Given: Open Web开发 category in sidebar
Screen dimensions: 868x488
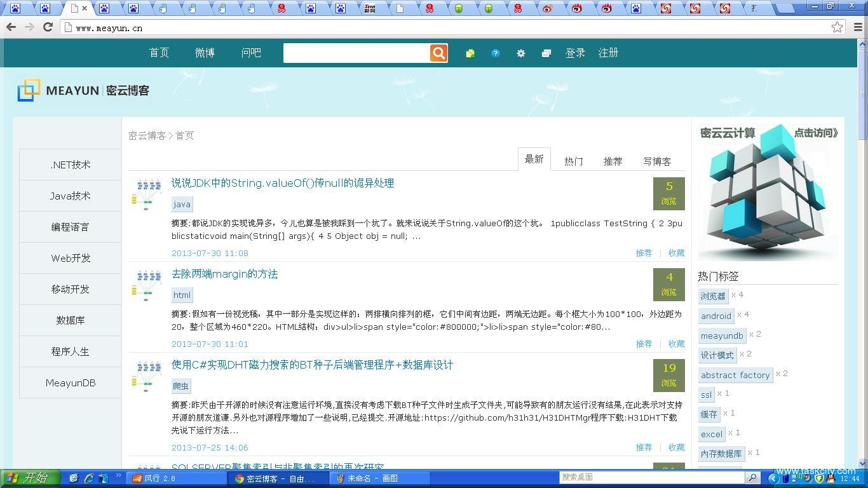Looking at the screenshot, I should (x=71, y=258).
